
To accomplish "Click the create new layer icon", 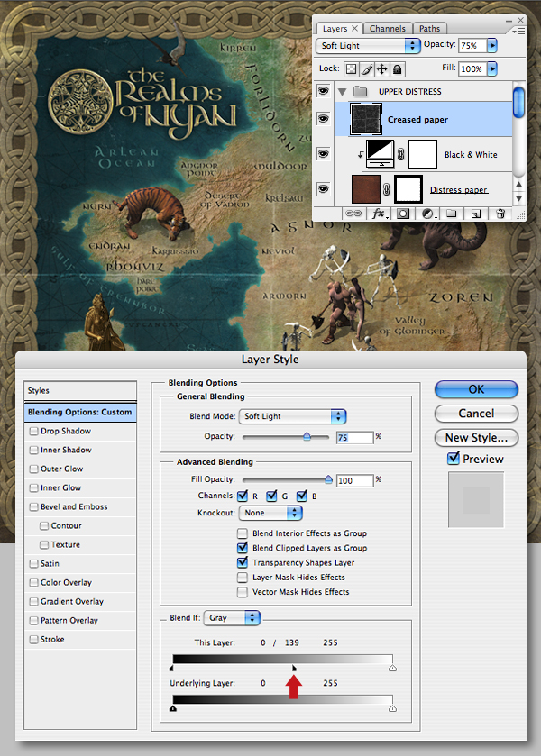I will pos(476,214).
